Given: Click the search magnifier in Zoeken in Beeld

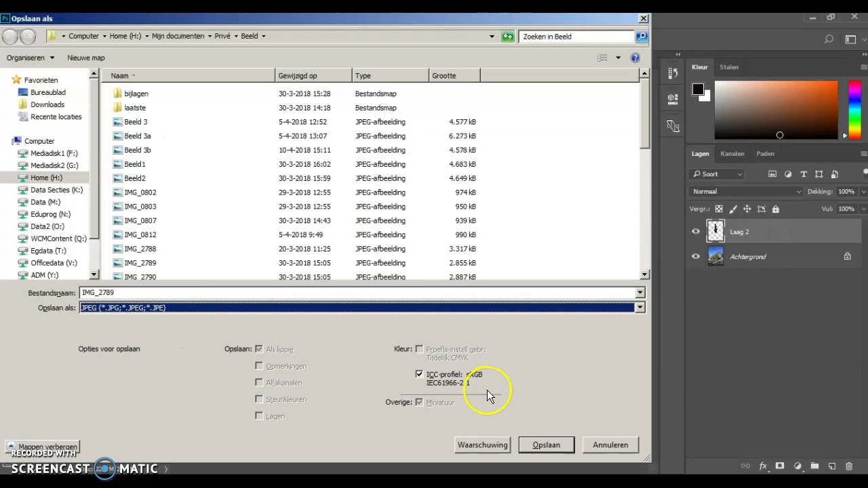Looking at the screenshot, I should tap(642, 37).
